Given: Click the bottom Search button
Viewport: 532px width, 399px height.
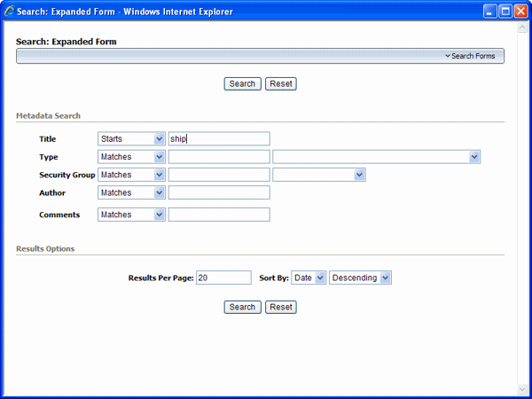Looking at the screenshot, I should click(242, 307).
